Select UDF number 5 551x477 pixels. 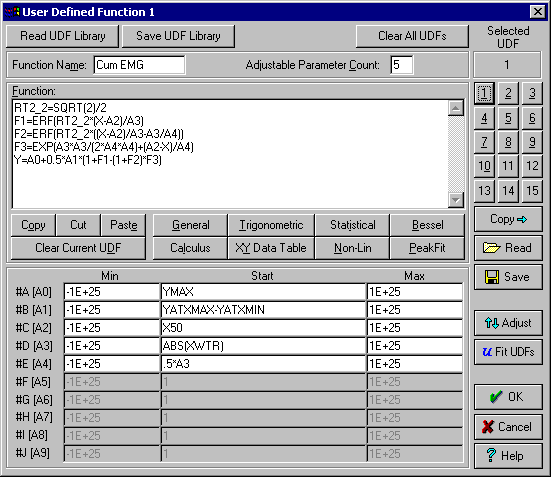pos(508,118)
